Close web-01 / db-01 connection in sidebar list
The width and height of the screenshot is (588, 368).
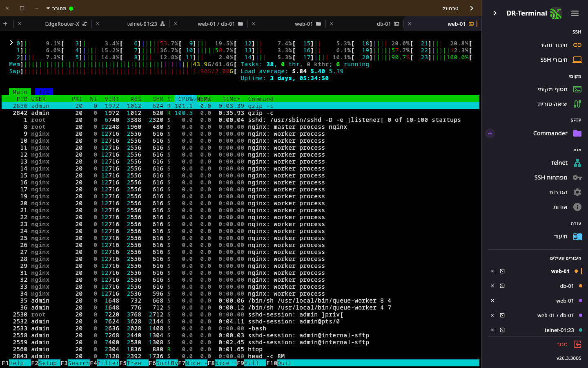[x=492, y=315]
